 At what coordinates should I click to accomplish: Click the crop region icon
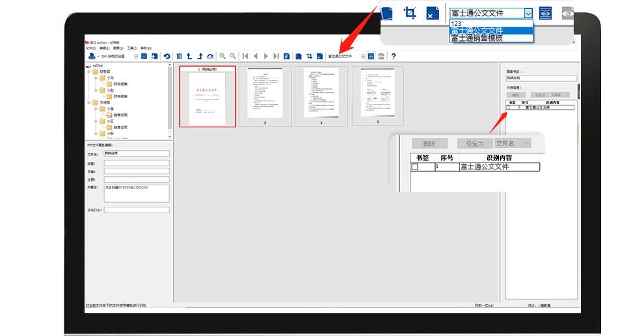[x=309, y=56]
